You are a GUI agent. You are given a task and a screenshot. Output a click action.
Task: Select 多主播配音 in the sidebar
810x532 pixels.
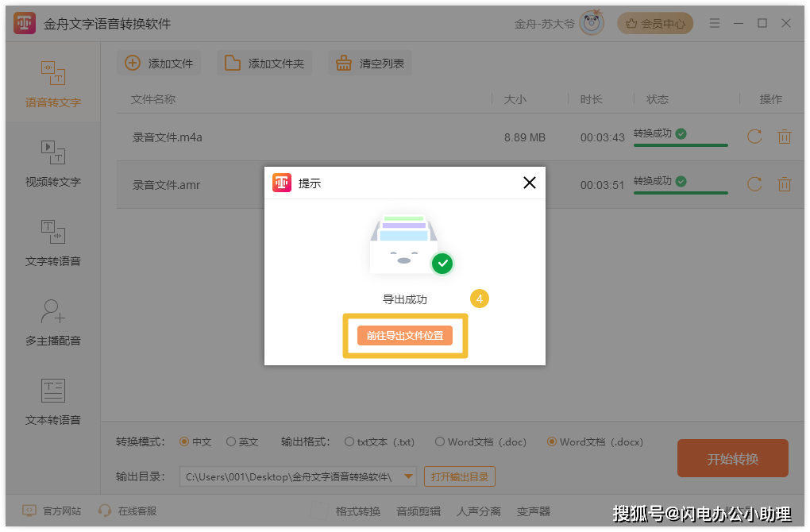52,323
